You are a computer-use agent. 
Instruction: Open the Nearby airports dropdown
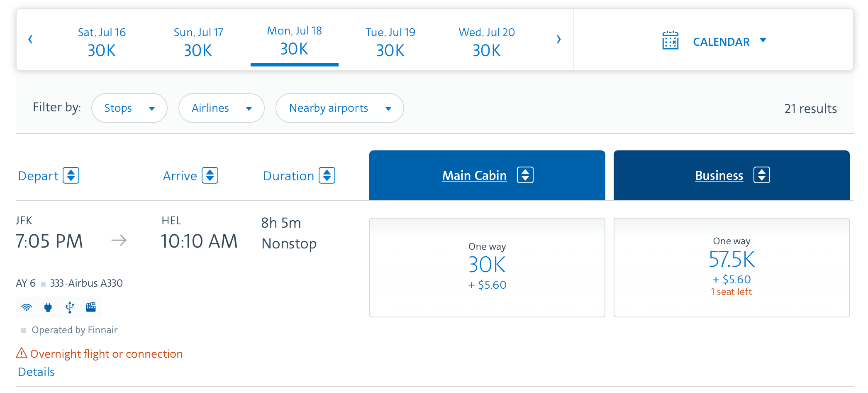pyautogui.click(x=339, y=108)
